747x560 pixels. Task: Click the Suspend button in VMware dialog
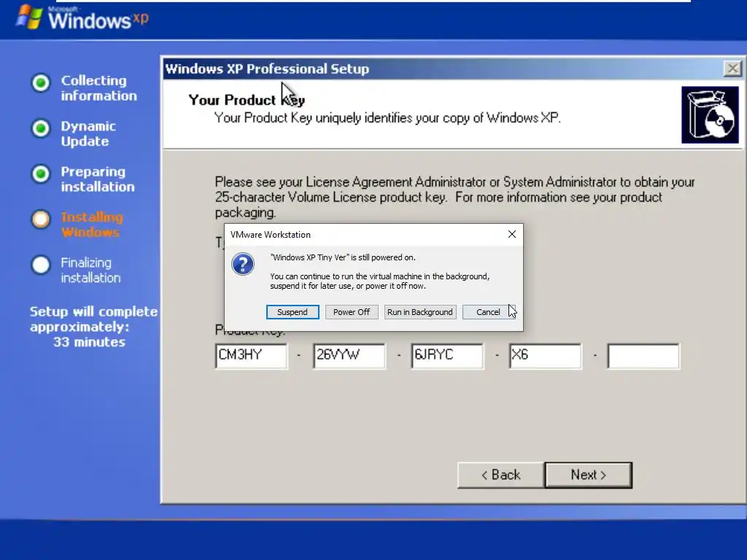pyautogui.click(x=293, y=312)
